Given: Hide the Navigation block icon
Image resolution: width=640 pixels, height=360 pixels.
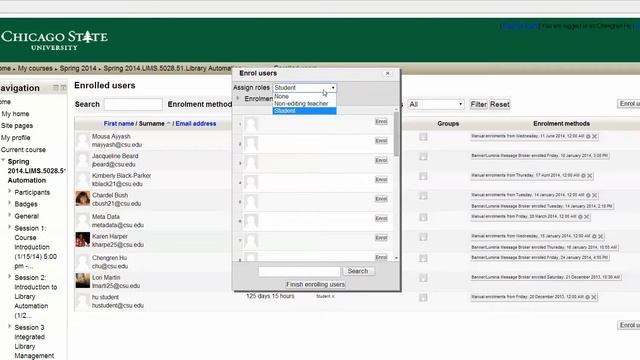Looking at the screenshot, I should click(56, 88).
